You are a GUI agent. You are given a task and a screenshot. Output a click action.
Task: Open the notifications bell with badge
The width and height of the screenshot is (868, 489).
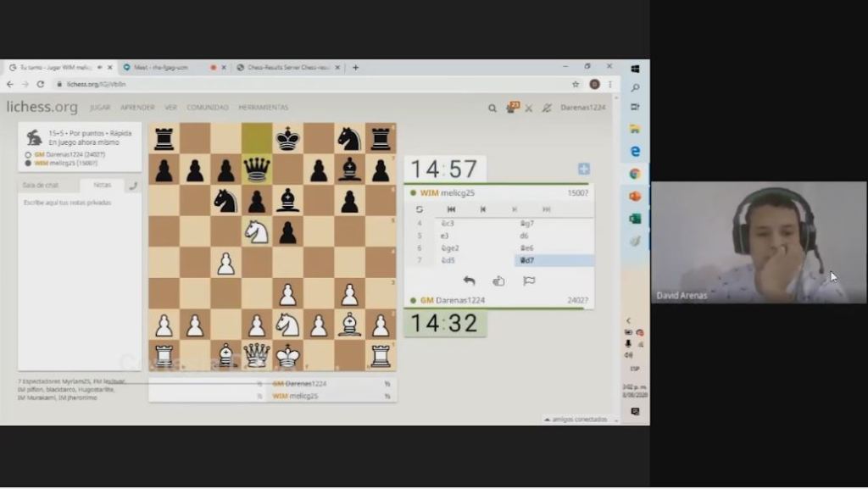(x=511, y=108)
